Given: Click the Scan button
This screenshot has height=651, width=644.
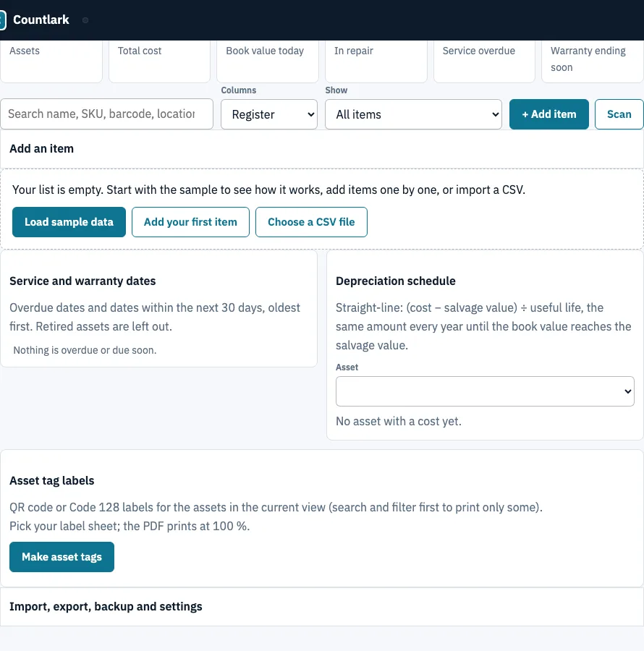Looking at the screenshot, I should (619, 114).
